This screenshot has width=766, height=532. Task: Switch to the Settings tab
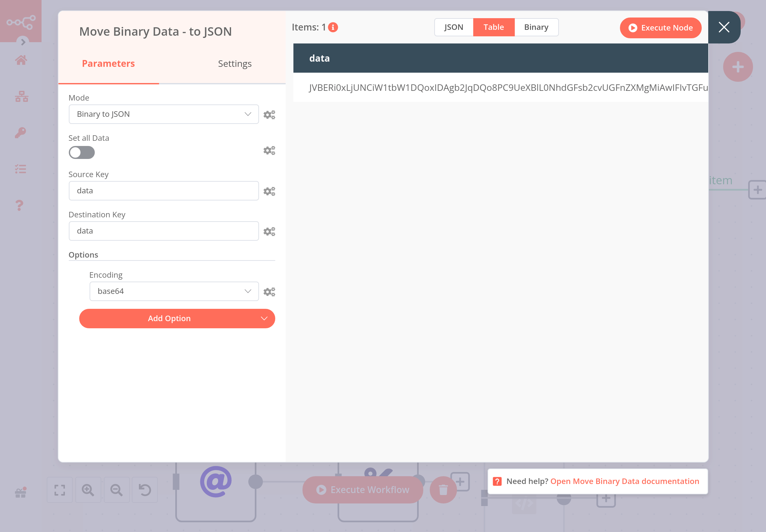234,64
